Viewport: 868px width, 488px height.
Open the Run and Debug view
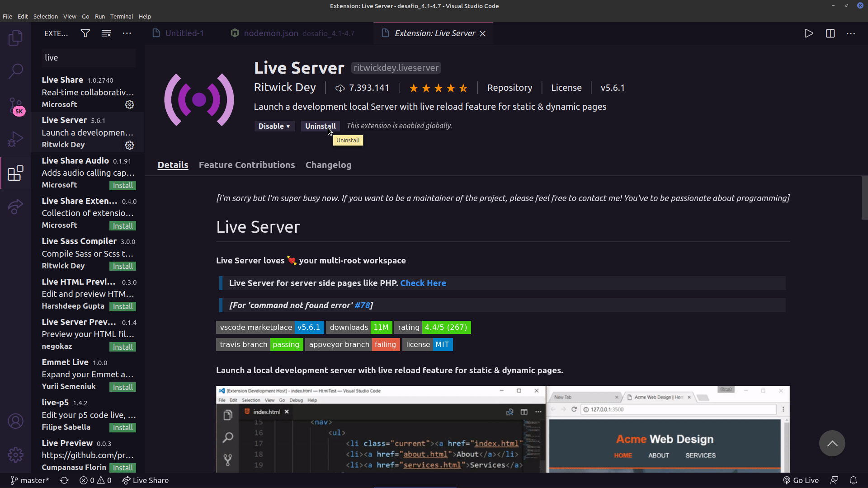tap(15, 139)
